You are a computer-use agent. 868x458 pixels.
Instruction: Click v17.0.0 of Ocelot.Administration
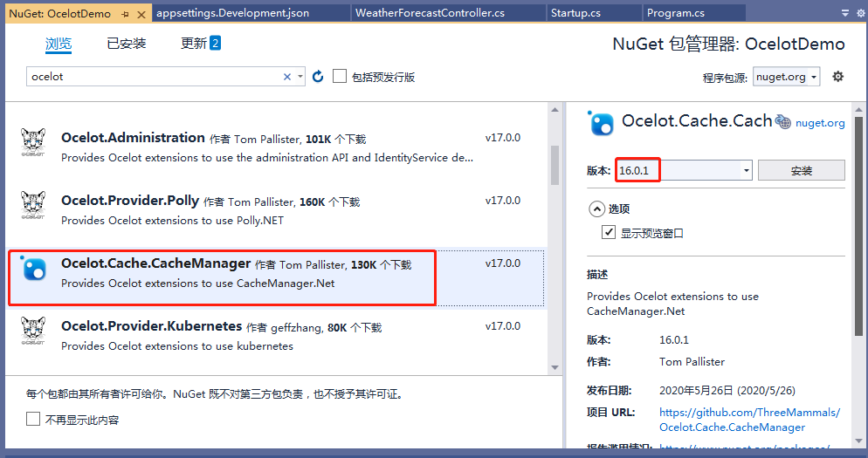point(503,138)
